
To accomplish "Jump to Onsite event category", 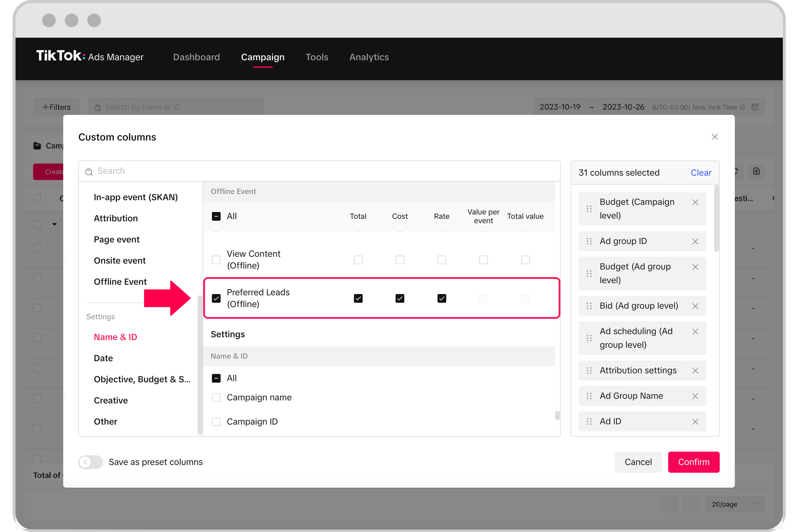I will 120,260.
